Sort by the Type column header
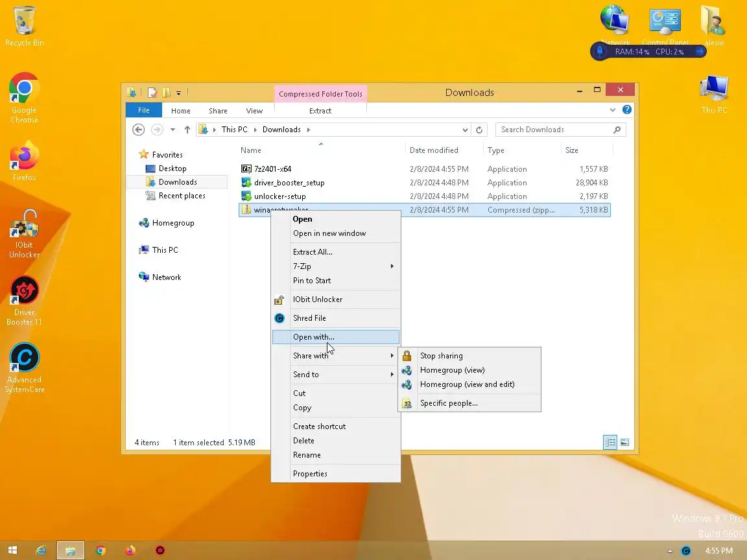747x560 pixels. point(522,150)
